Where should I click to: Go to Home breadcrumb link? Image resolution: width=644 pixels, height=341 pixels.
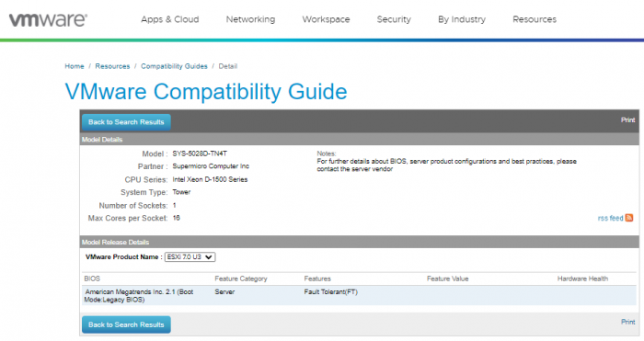coord(75,66)
